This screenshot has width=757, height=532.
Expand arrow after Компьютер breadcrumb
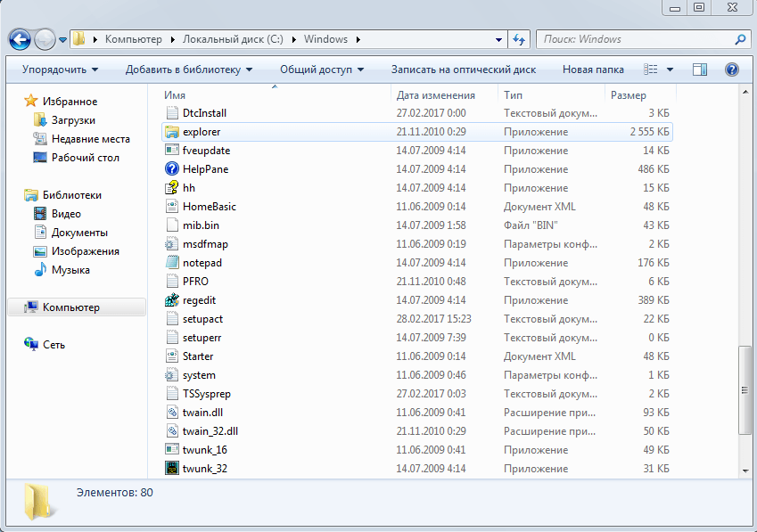point(172,39)
